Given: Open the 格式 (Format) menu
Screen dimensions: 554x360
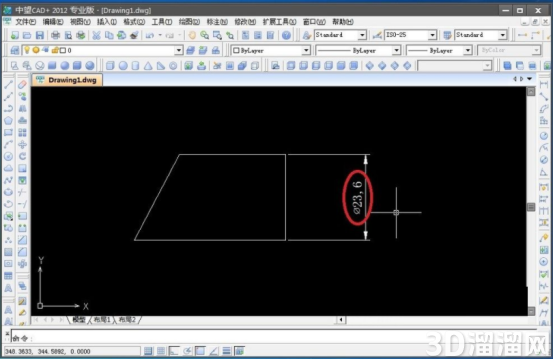Looking at the screenshot, I should tap(134, 22).
